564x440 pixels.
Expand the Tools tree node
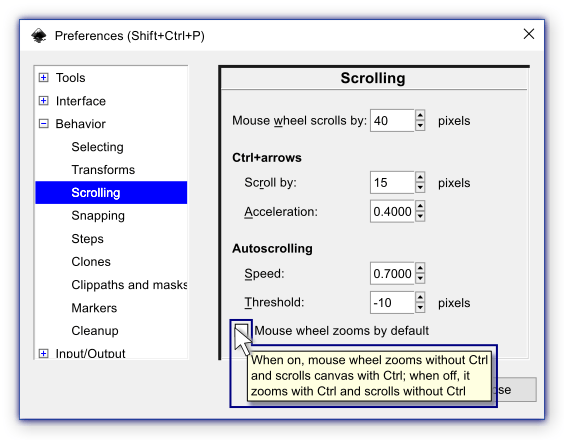(44, 78)
